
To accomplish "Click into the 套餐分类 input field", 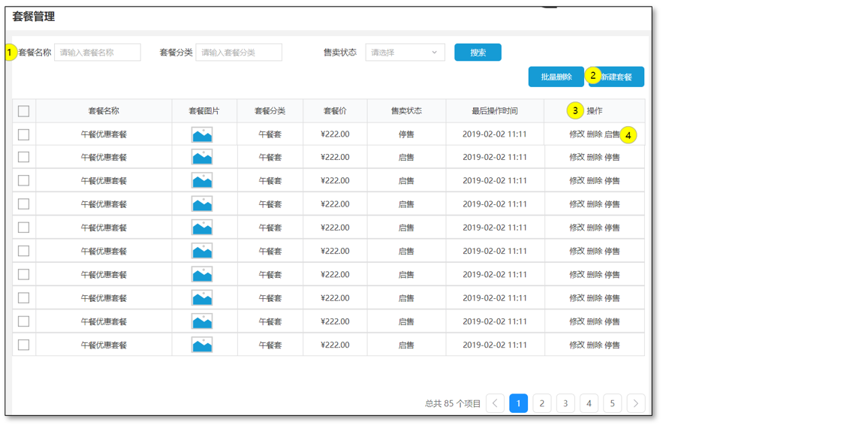I will click(x=239, y=53).
